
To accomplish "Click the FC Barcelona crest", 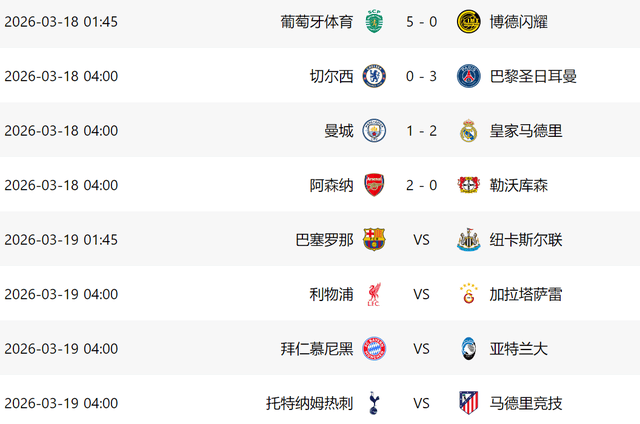I will (374, 240).
